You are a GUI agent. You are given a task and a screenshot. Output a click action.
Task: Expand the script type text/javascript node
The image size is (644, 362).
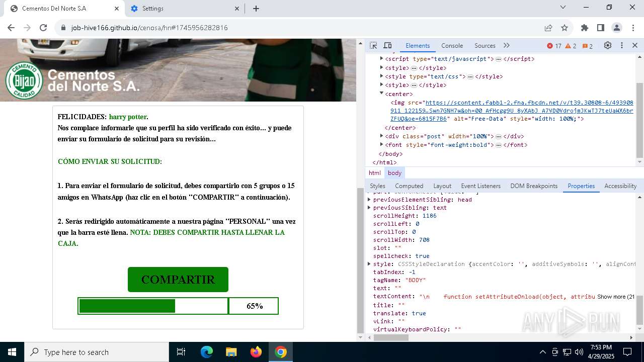[381, 59]
